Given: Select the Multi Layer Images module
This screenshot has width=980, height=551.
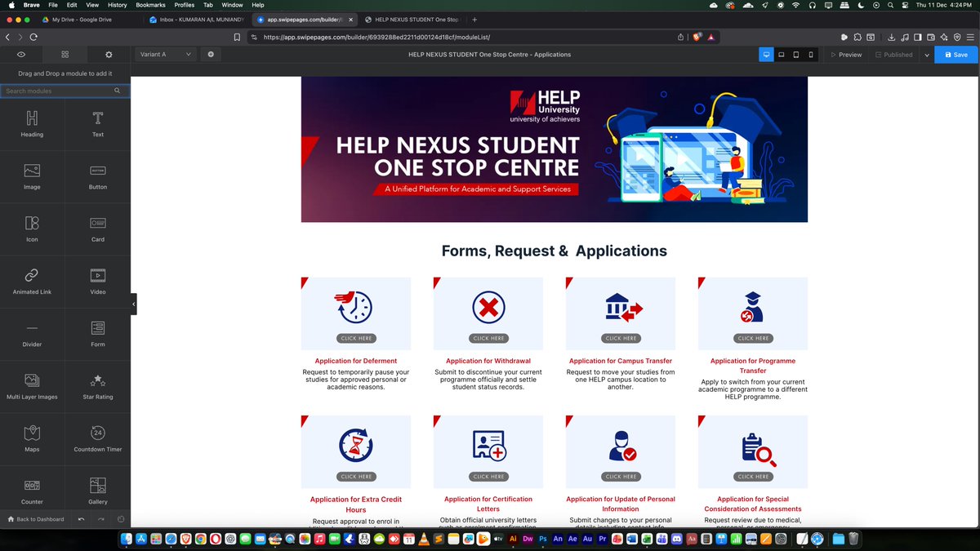Looking at the screenshot, I should tap(32, 386).
